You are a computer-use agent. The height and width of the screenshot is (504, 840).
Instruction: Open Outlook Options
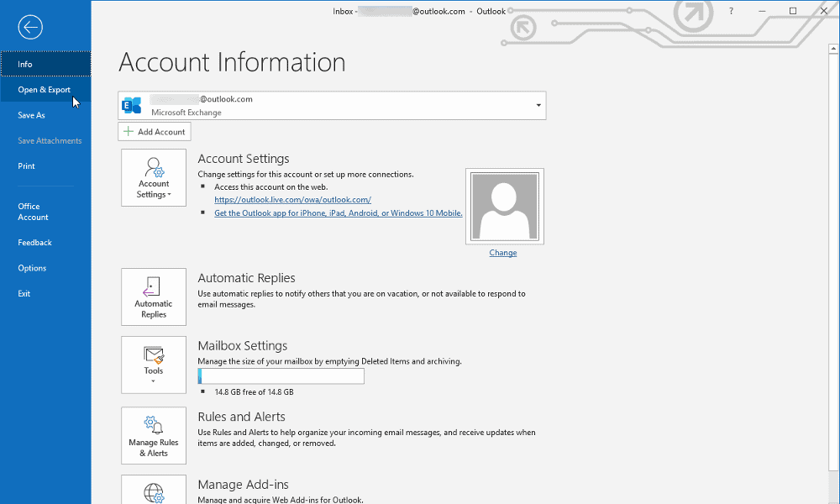coord(45,268)
